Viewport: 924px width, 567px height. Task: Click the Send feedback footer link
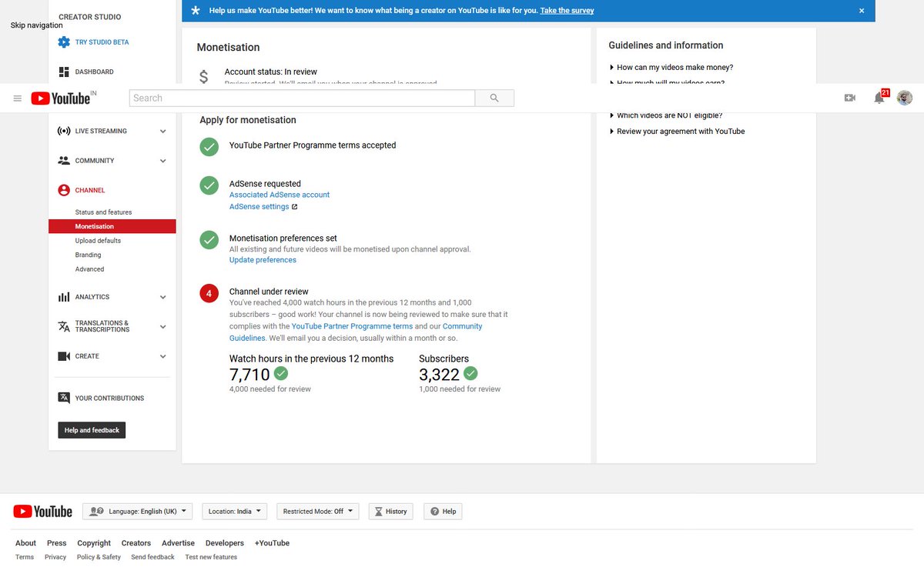pyautogui.click(x=152, y=557)
